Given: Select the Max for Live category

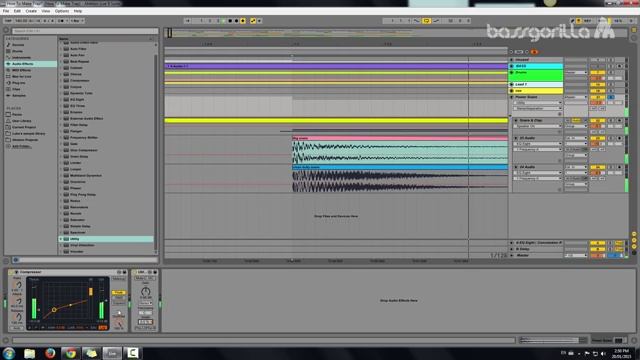Looking at the screenshot, I should click(21, 76).
